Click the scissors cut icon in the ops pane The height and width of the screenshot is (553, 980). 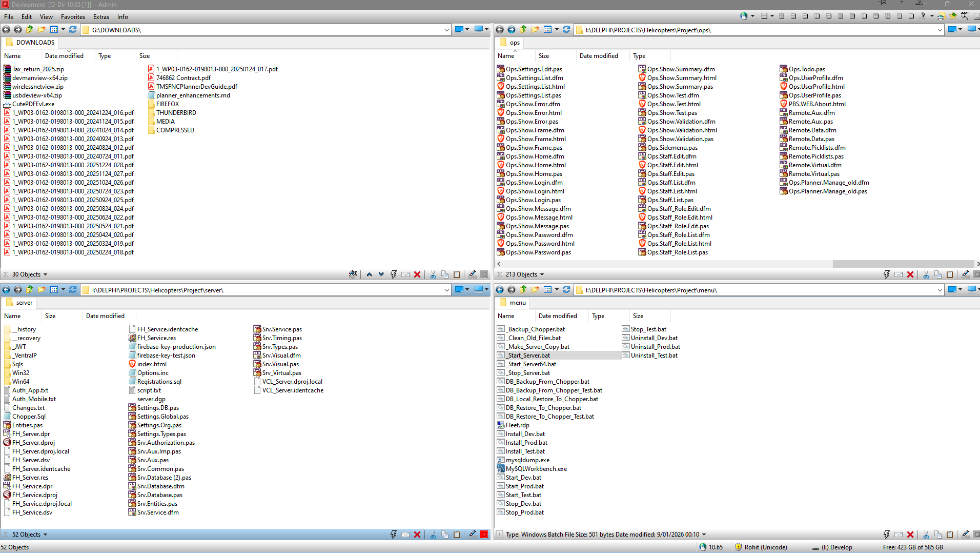926,274
